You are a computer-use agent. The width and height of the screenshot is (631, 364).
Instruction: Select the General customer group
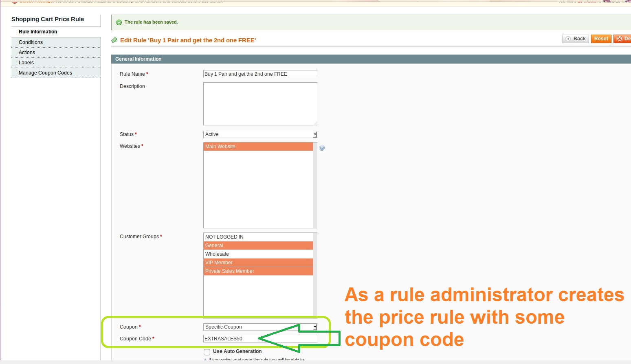click(258, 246)
